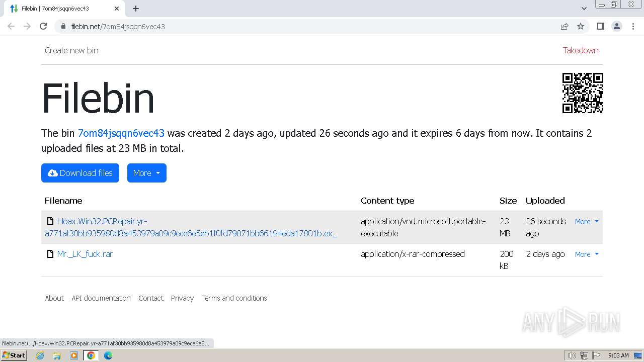Select application/x-rar-compressed cell text
The height and width of the screenshot is (362, 644).
tap(413, 254)
